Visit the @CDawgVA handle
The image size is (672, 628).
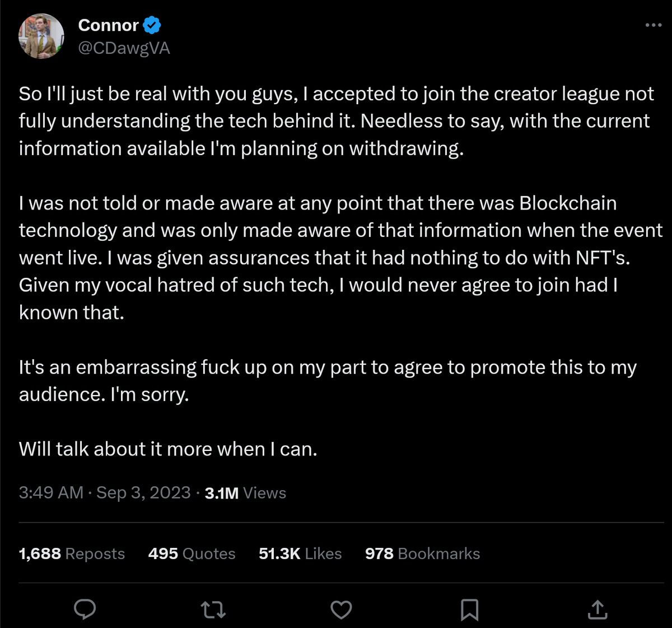coord(124,48)
